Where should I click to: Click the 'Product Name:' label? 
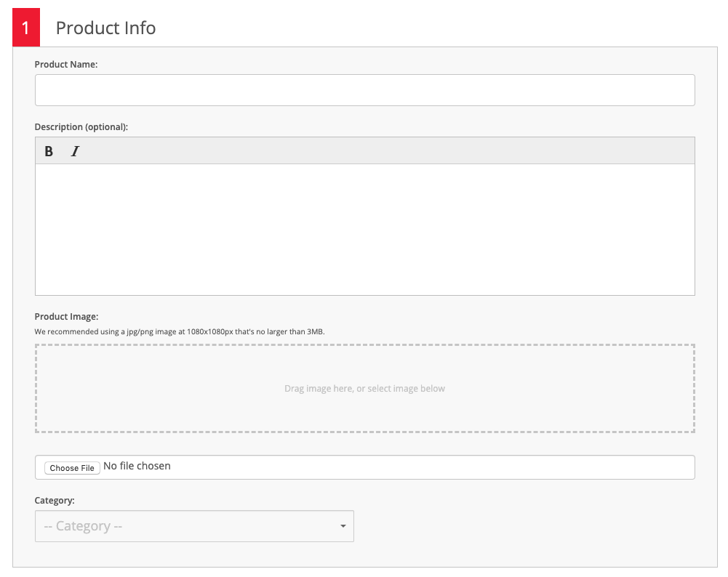coord(66,65)
